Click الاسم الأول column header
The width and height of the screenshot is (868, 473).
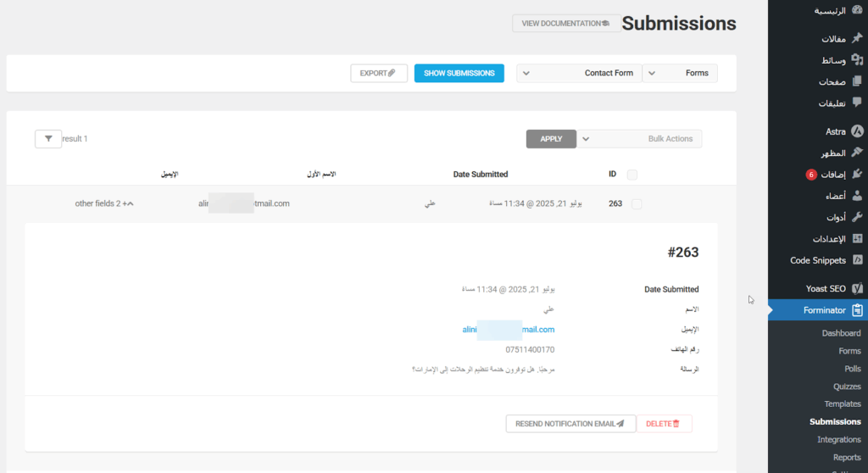point(321,174)
